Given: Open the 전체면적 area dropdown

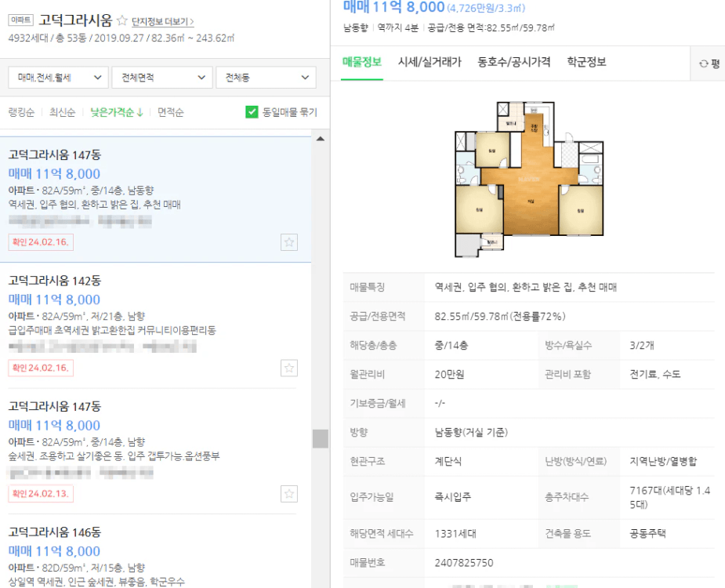Looking at the screenshot, I should 161,78.
